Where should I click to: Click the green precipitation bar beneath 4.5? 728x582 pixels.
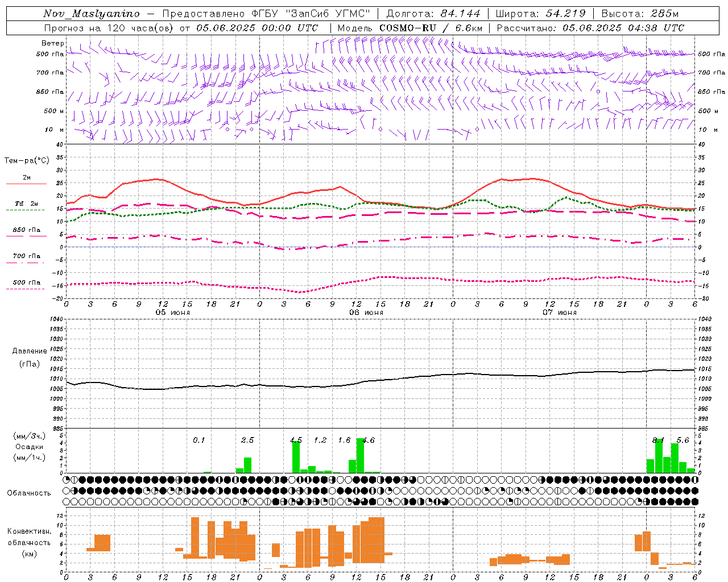click(296, 457)
